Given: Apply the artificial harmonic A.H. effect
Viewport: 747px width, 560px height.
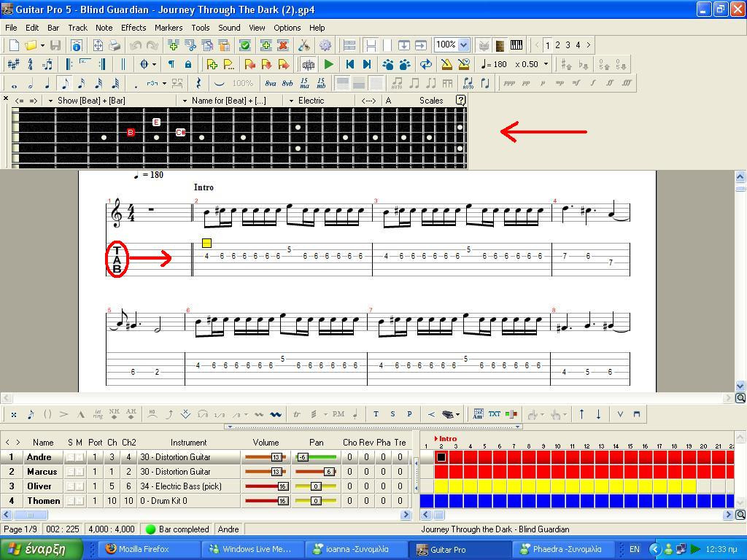Looking at the screenshot, I should [x=131, y=415].
